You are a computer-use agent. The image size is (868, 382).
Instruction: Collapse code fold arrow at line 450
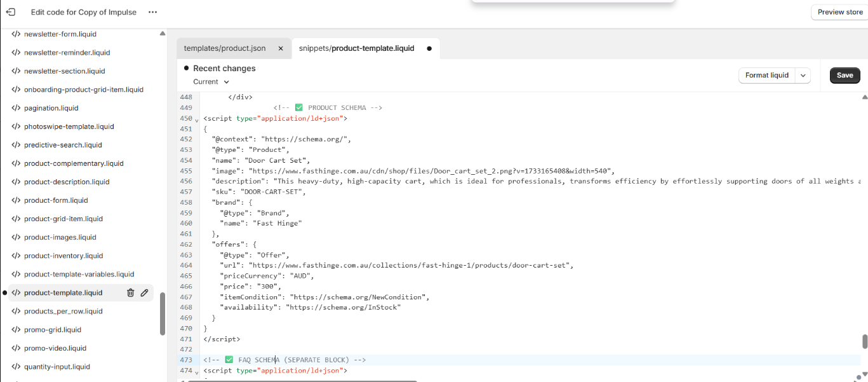[197, 119]
